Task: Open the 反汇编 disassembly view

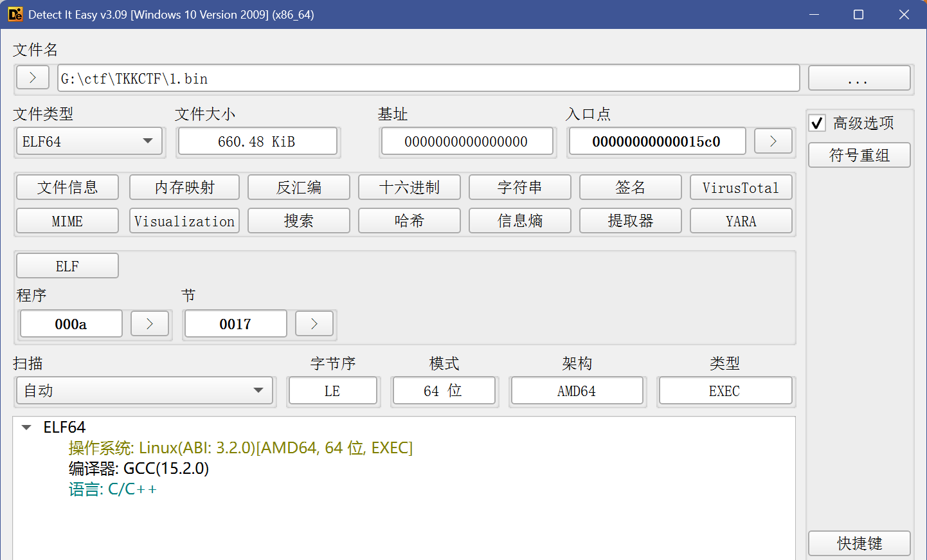Action: (299, 188)
